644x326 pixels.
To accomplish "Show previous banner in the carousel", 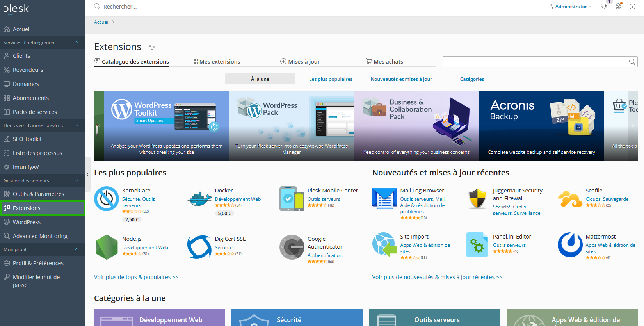I will pos(99,126).
